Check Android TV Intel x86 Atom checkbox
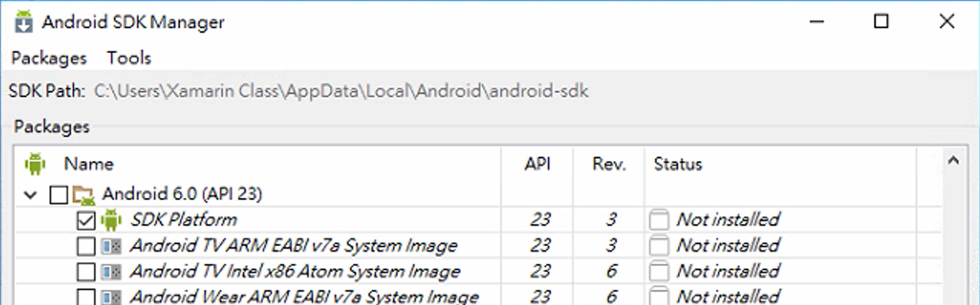 (85, 272)
